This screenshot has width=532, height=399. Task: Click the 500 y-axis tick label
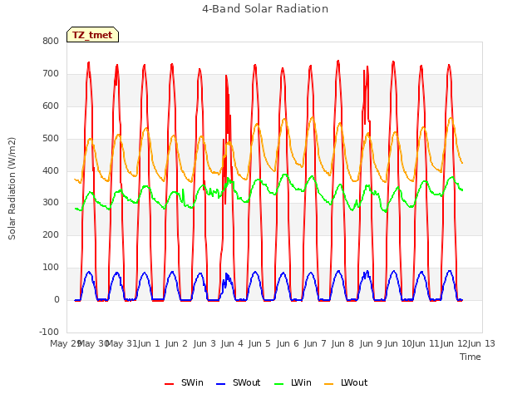coord(51,139)
